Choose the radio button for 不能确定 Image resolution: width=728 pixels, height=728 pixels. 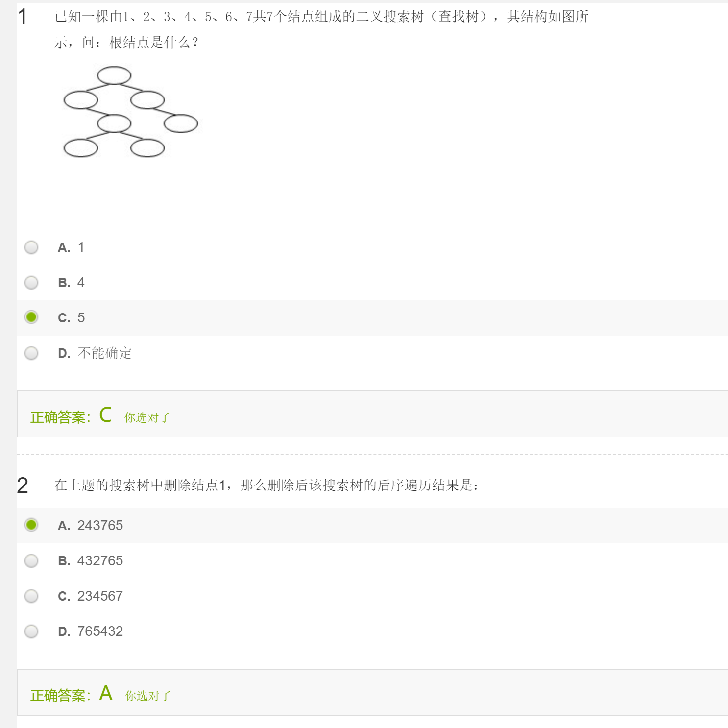click(31, 353)
